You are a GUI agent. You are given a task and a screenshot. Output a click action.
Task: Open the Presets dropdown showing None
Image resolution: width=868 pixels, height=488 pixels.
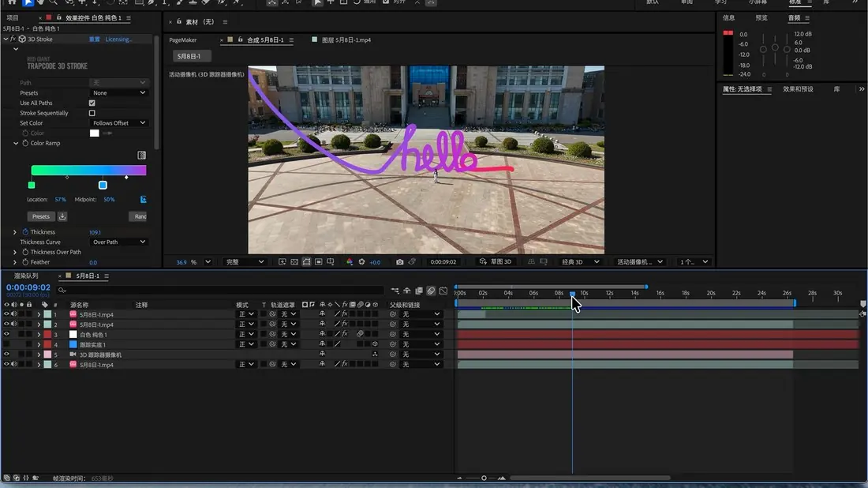pyautogui.click(x=118, y=93)
